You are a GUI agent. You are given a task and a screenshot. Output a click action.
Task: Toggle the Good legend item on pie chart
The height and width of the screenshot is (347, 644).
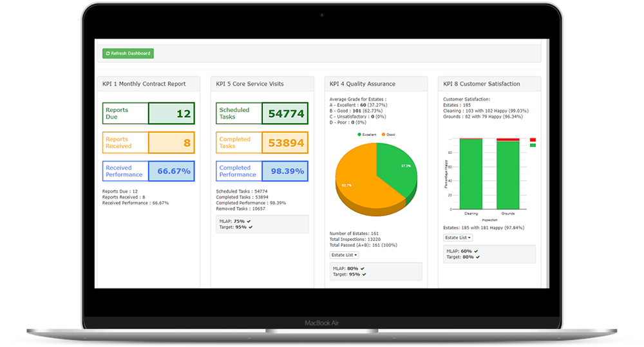point(389,135)
